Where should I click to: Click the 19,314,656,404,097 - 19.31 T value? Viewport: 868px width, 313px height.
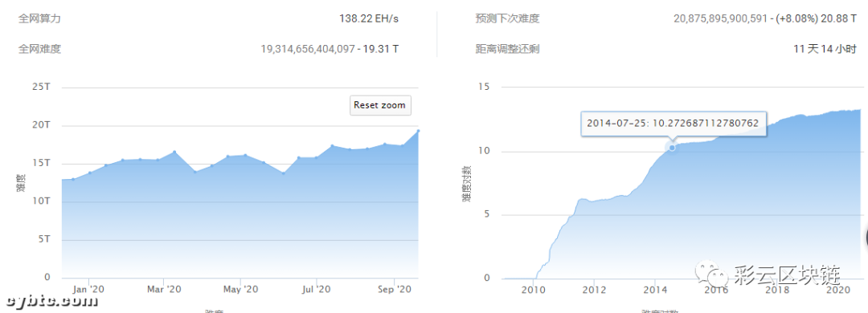(x=330, y=49)
